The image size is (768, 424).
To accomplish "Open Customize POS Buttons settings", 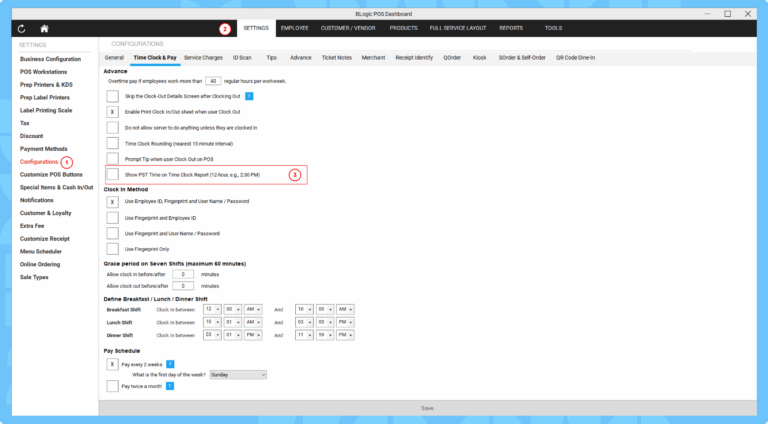I will point(51,174).
